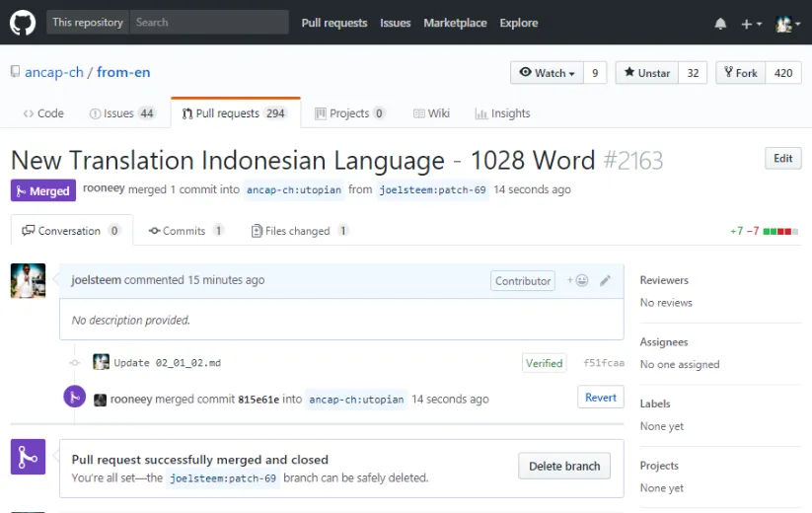
Task: Open the ancap-ch owner link
Action: [x=54, y=72]
